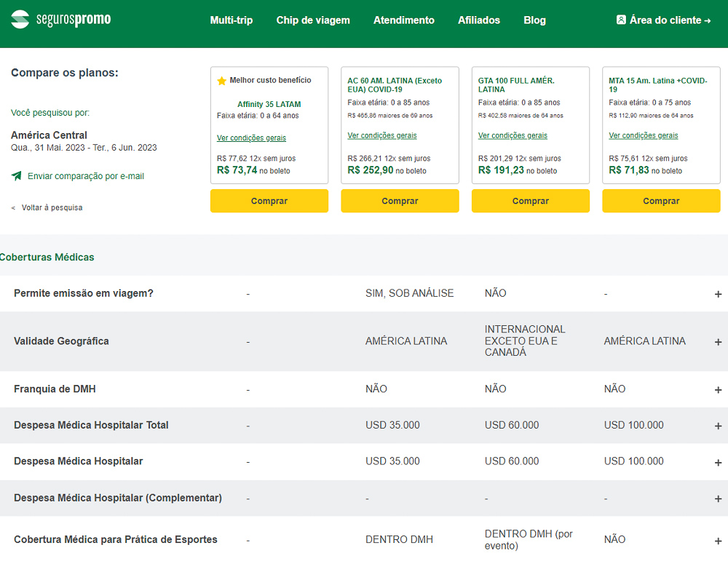The width and height of the screenshot is (728, 561).
Task: Click the Compare os planos heading
Action: [x=65, y=73]
